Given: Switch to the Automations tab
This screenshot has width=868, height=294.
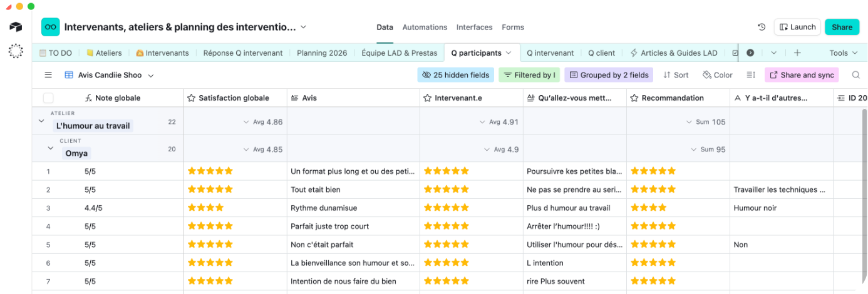Looking at the screenshot, I should 425,27.
